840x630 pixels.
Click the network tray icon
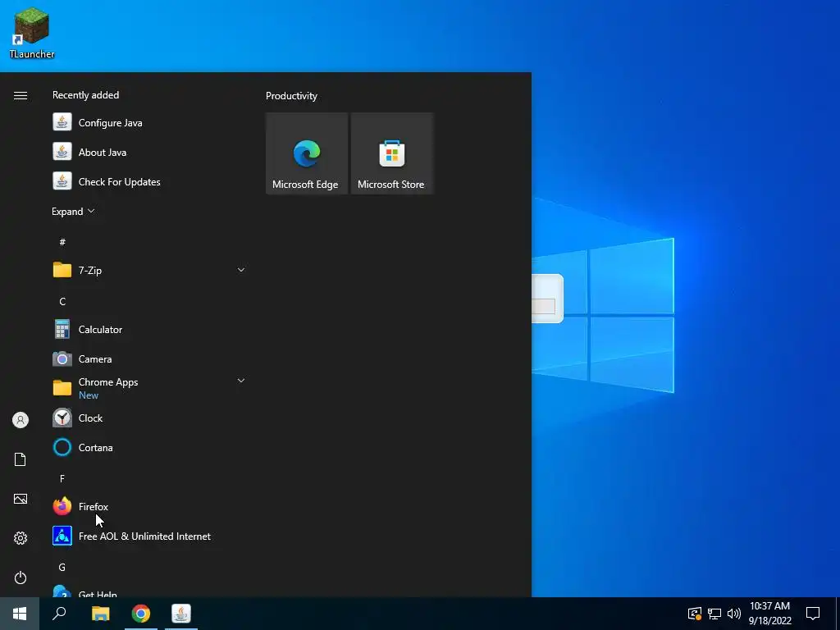[714, 614]
